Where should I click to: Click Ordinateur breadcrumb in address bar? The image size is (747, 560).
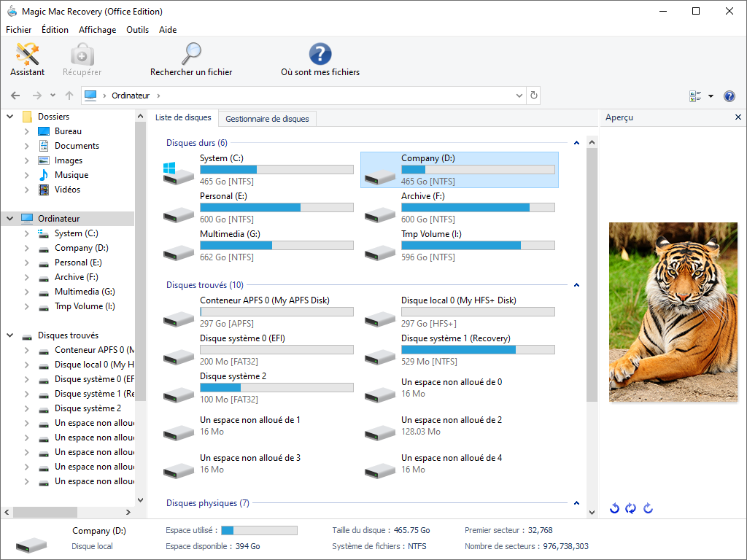click(131, 96)
